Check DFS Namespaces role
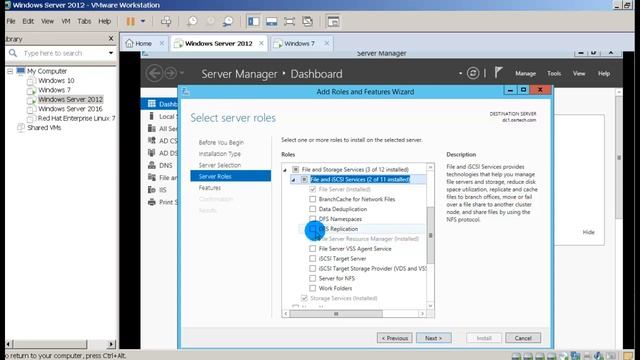 (x=313, y=219)
